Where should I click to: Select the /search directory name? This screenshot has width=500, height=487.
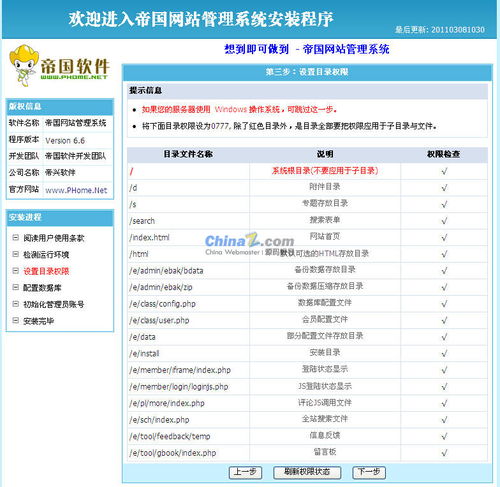pos(142,221)
